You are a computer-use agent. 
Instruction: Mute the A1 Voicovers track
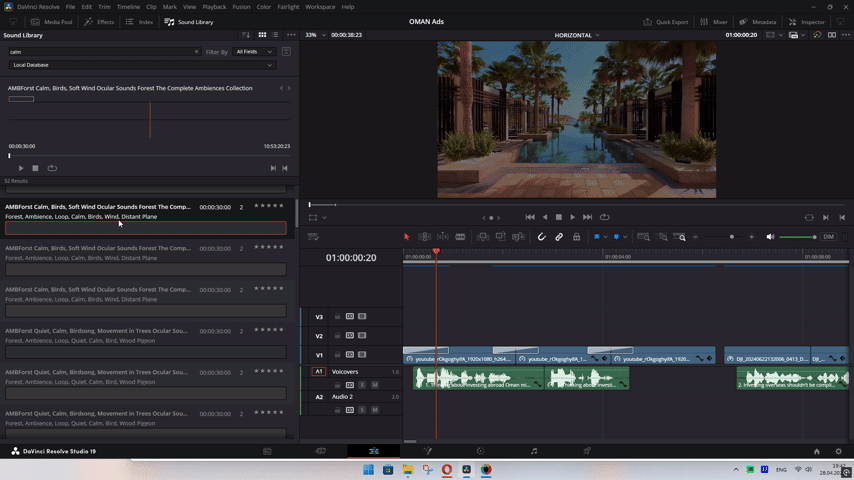click(x=375, y=385)
